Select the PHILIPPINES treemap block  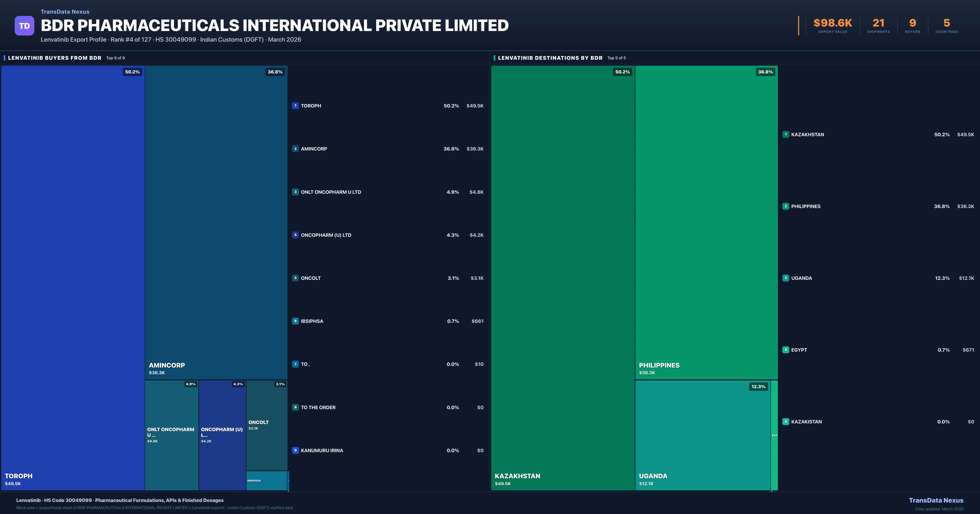[x=706, y=222]
